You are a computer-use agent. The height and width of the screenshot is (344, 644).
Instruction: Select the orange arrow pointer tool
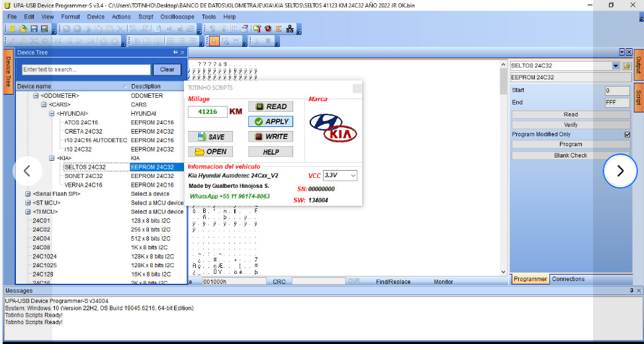point(214,41)
